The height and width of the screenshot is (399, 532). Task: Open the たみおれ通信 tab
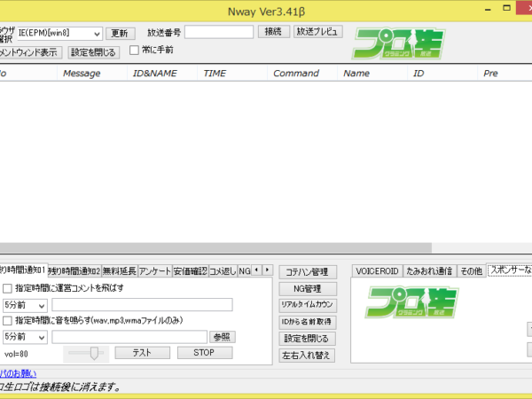click(429, 270)
